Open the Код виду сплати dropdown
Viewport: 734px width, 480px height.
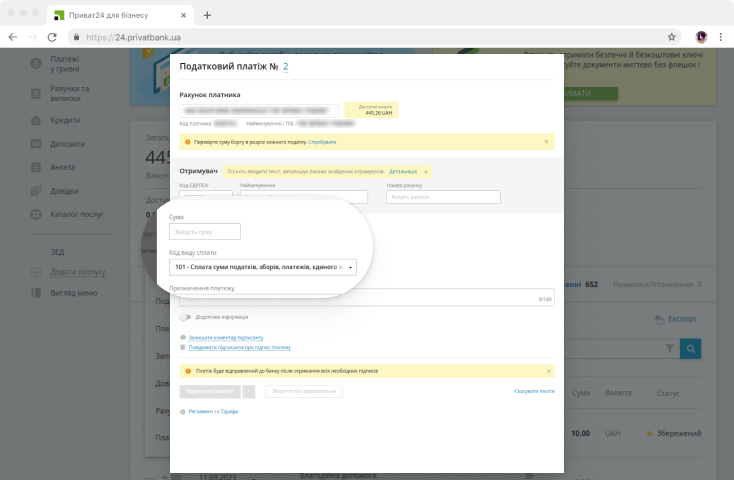pos(263,267)
